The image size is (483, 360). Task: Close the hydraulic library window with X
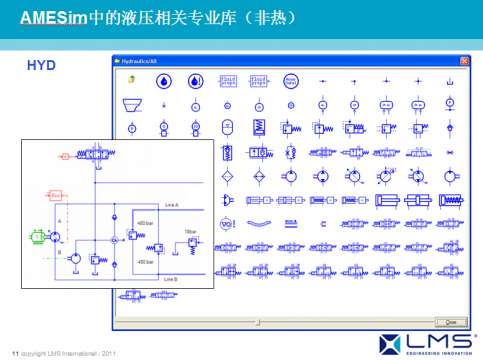coord(464,61)
